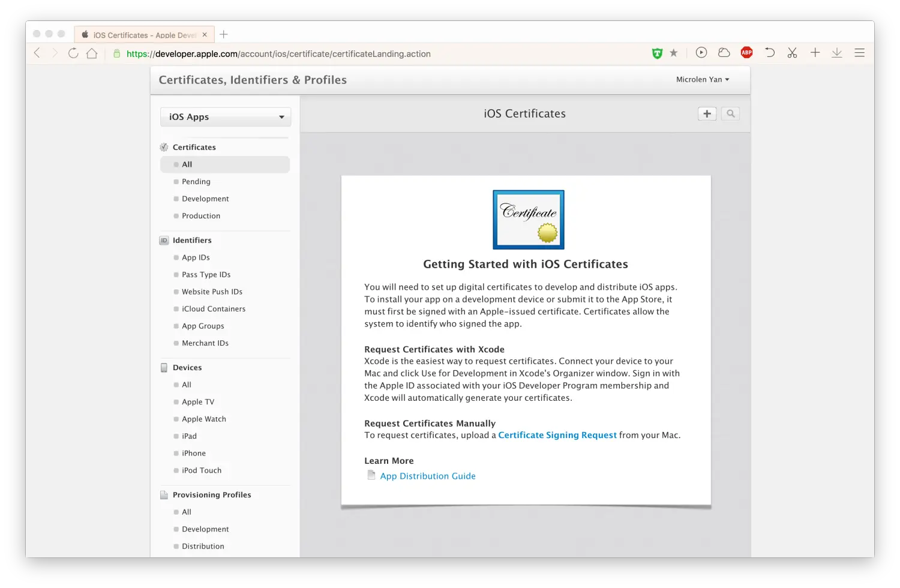This screenshot has height=588, width=900.
Task: Click the Certificates, Identifiers & Profiles title
Action: [x=253, y=80]
